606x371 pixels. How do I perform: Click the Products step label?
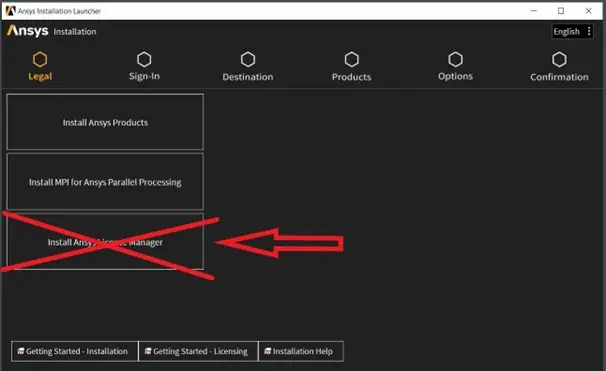click(351, 77)
